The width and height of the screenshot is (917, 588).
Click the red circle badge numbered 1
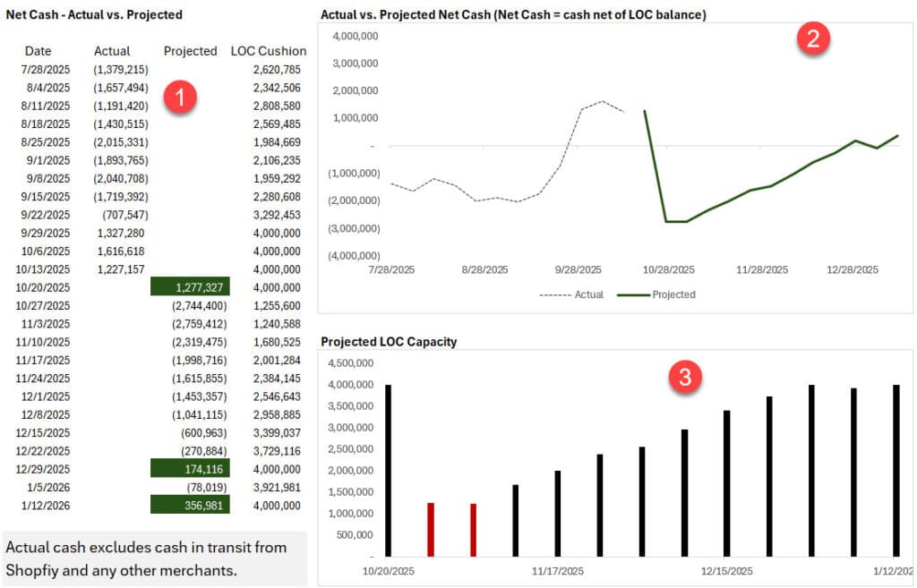[179, 98]
